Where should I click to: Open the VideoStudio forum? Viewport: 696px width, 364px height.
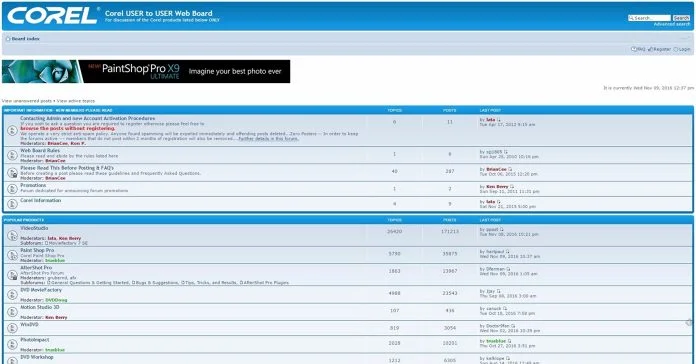click(34, 228)
